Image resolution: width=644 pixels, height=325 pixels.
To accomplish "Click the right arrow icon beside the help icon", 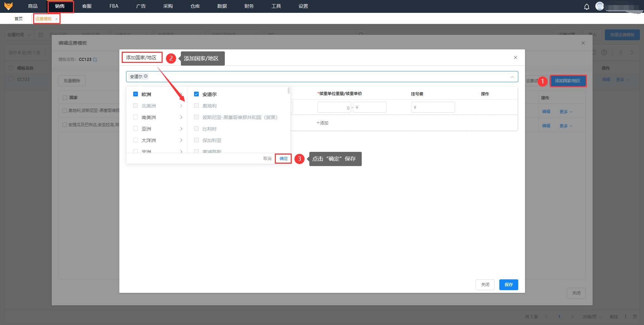I will [631, 52].
